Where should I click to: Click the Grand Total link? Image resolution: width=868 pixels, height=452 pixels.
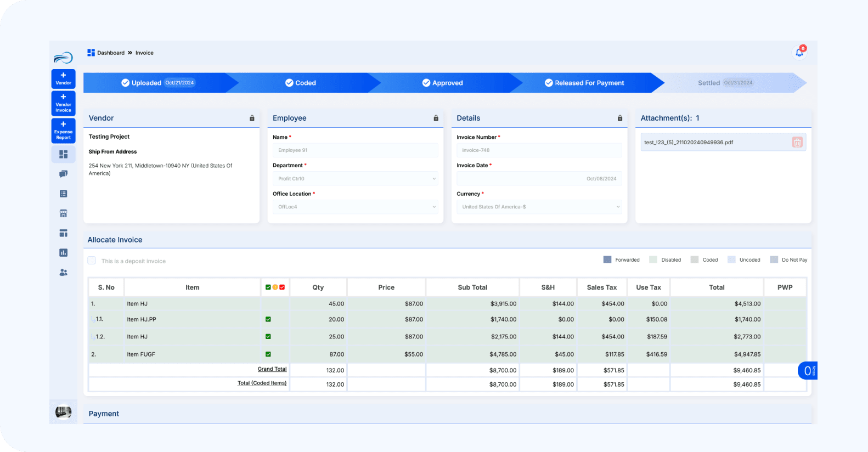272,369
